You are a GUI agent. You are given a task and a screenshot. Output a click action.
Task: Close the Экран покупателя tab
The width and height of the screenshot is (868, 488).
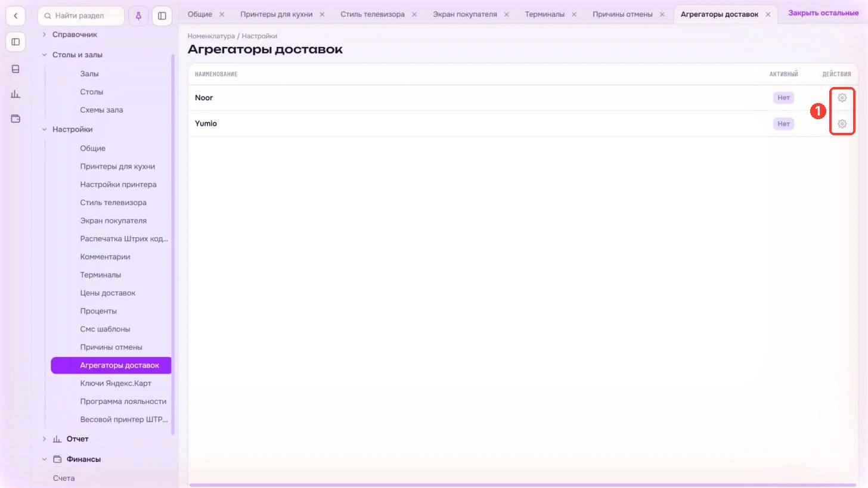[507, 14]
